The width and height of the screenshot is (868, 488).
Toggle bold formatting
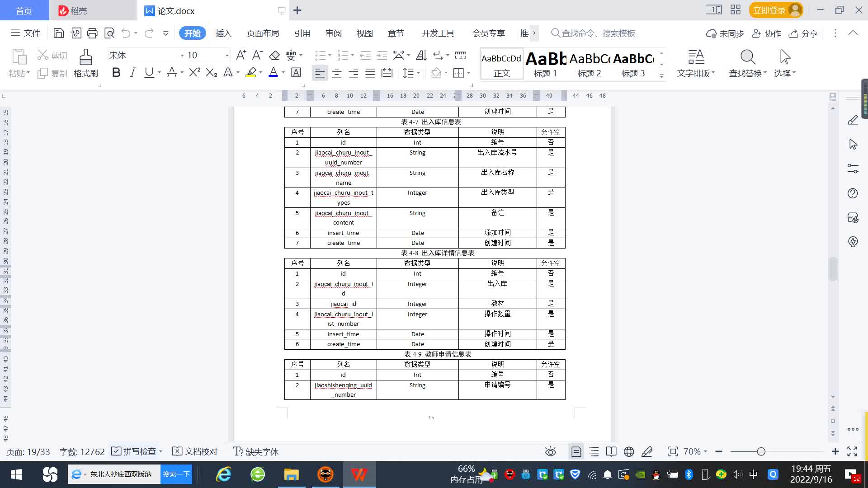[116, 73]
